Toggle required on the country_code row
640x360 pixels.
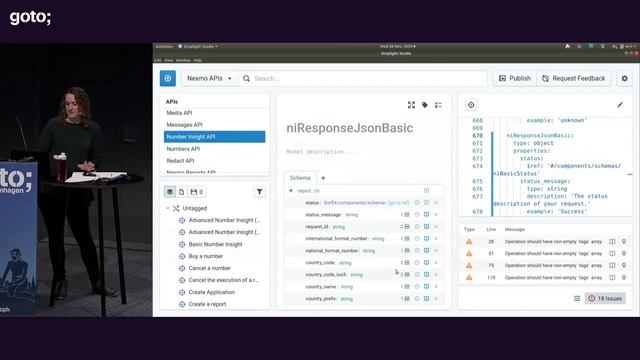(x=417, y=262)
